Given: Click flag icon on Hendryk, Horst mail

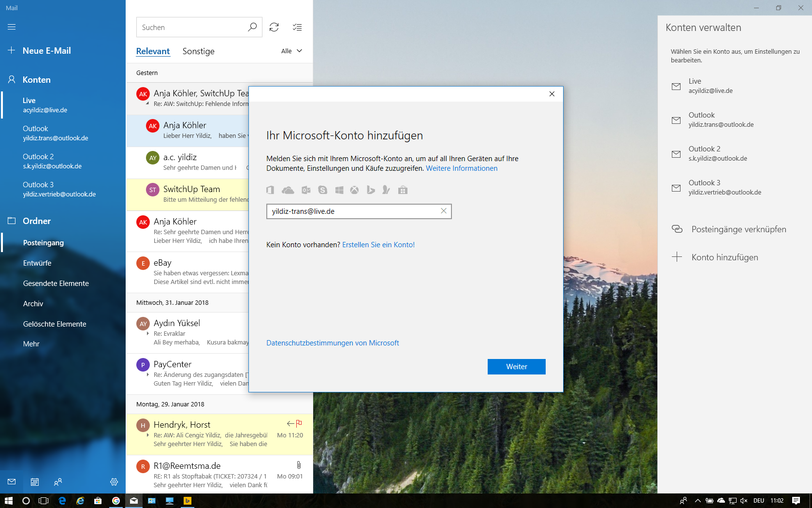Looking at the screenshot, I should (x=299, y=423).
